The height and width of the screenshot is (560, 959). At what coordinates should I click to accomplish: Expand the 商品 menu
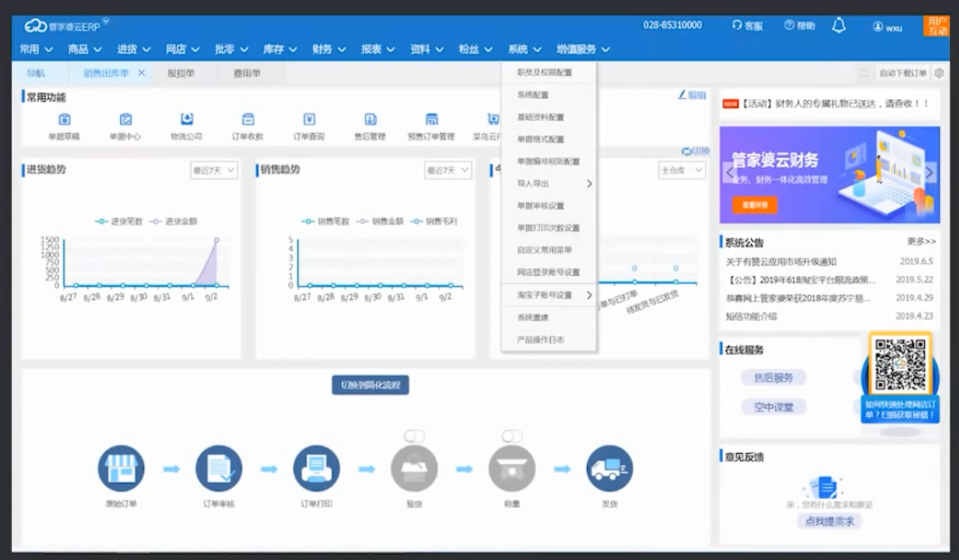point(85,49)
